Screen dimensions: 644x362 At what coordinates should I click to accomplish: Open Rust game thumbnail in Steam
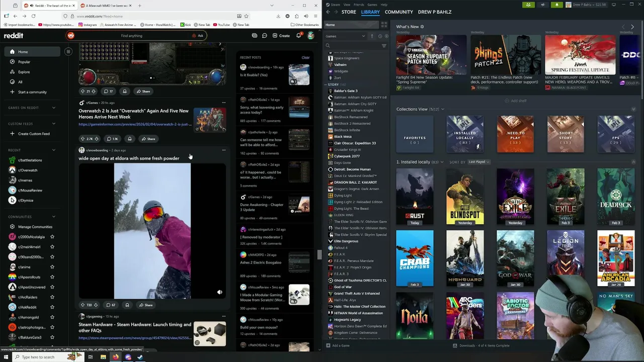[415, 197]
